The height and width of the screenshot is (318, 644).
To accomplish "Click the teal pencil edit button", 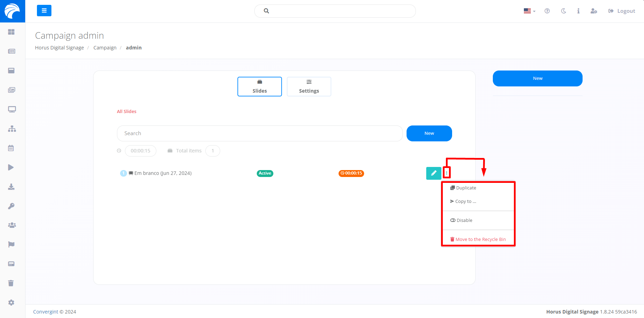I will 433,173.
